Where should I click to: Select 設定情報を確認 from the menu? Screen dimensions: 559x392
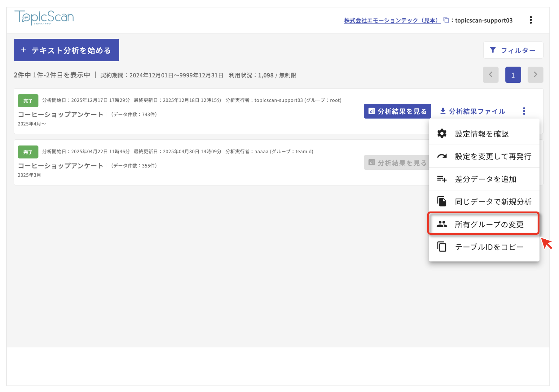482,134
